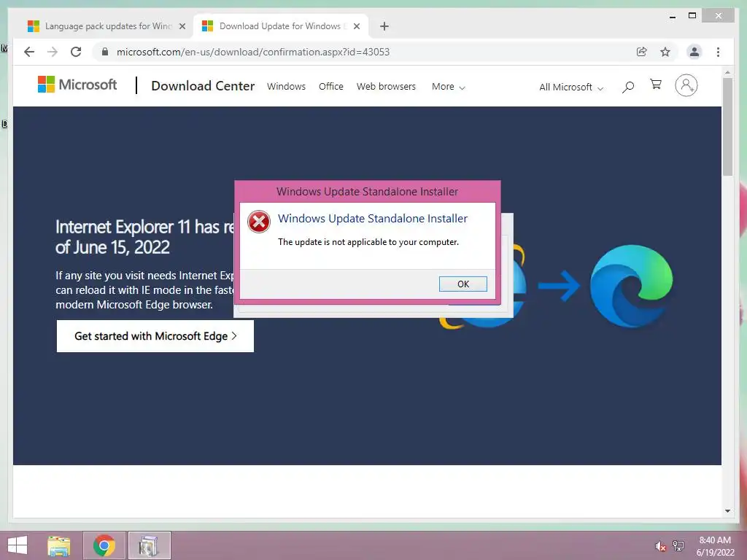
Task: Click the scrollbar up arrow
Action: [727, 73]
